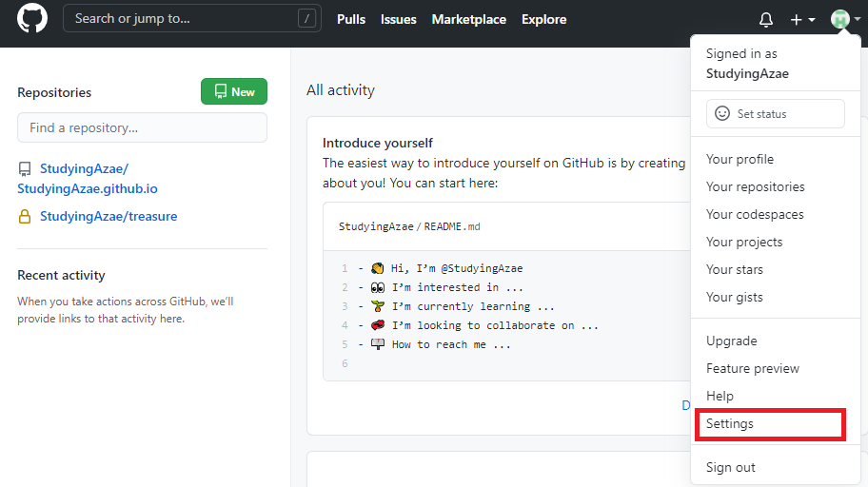
Task: Click the 'Repositories' sidebar heading
Action: pyautogui.click(x=54, y=92)
